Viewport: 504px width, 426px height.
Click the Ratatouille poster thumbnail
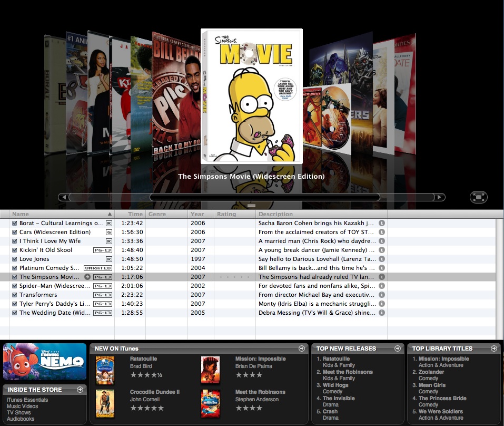pyautogui.click(x=105, y=370)
